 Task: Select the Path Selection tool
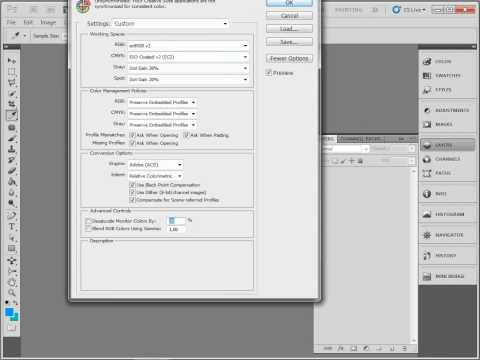(12, 238)
